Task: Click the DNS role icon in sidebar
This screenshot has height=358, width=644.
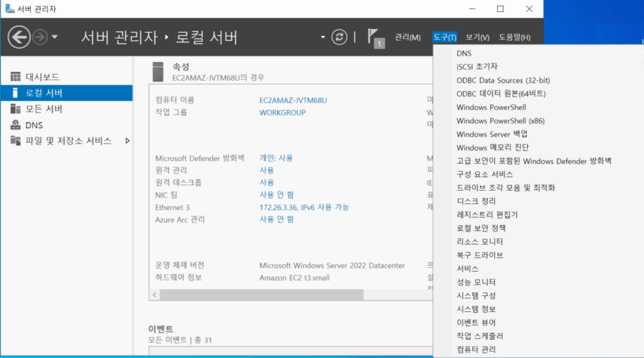Action: tap(16, 125)
